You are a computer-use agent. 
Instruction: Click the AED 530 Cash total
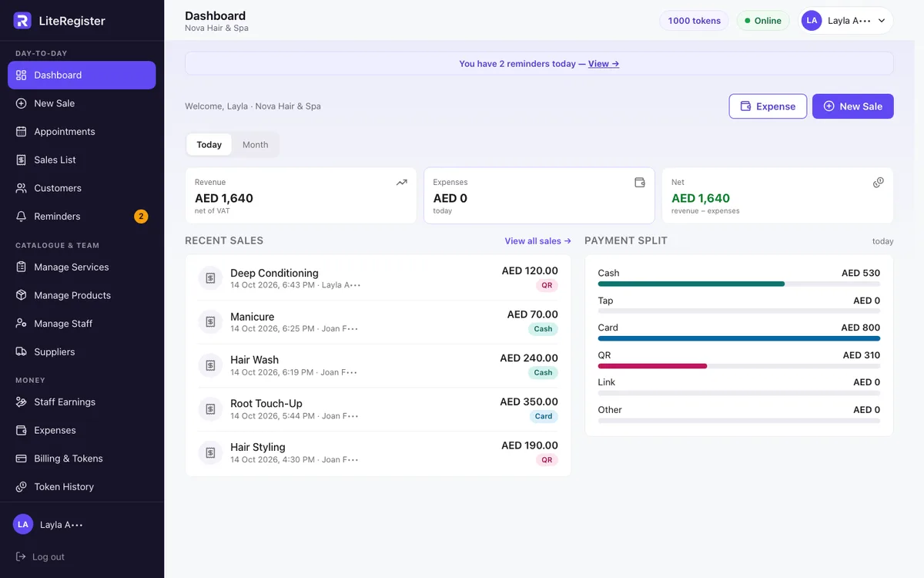pyautogui.click(x=861, y=273)
